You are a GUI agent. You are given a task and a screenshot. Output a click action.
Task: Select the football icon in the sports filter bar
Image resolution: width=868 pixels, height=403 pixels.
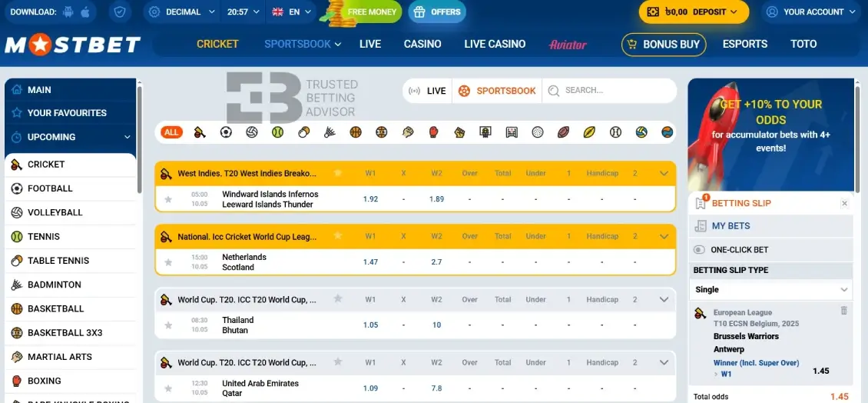226,132
